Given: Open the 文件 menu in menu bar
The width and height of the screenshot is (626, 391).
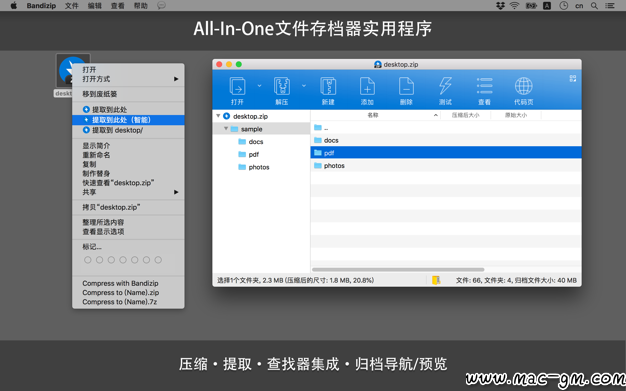Looking at the screenshot, I should coord(72,6).
